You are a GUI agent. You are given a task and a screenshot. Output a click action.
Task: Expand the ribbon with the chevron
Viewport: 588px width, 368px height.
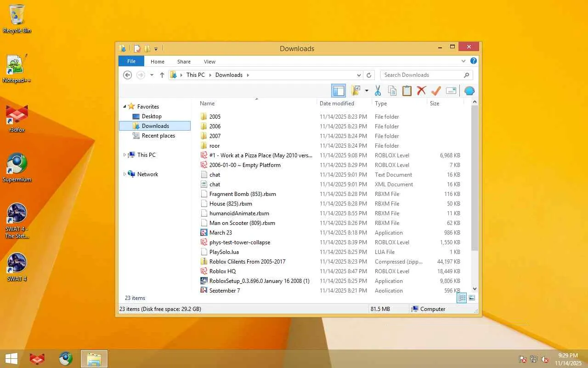[464, 61]
